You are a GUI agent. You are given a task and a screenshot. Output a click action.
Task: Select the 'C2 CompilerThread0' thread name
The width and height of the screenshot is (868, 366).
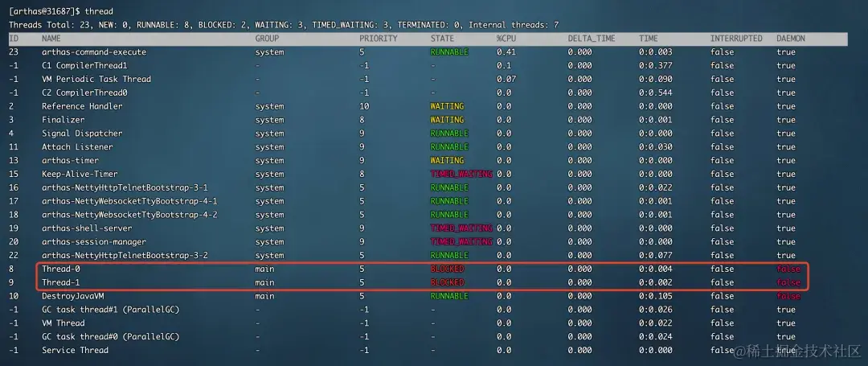[84, 93]
